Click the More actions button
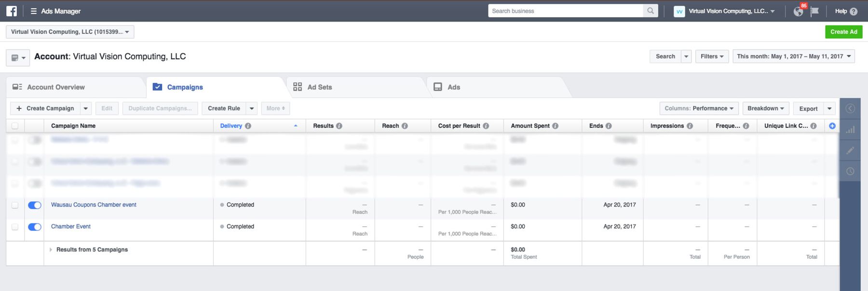 click(x=276, y=109)
